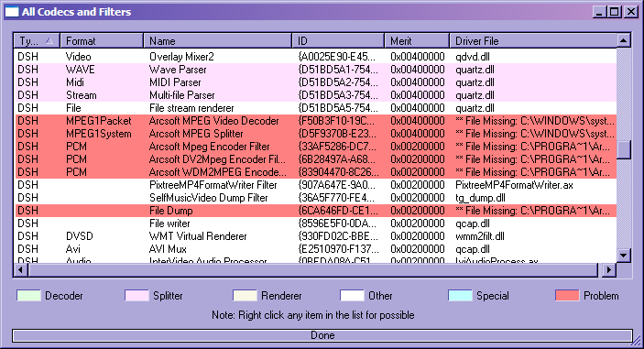Select the MIDI Parser row
Viewport: 644px width, 349px height.
[316, 82]
